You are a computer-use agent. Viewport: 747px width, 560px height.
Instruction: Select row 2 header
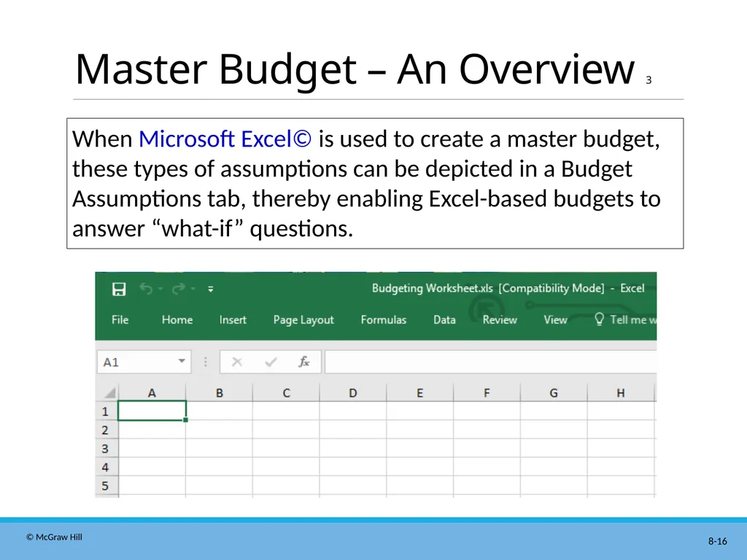click(x=106, y=430)
